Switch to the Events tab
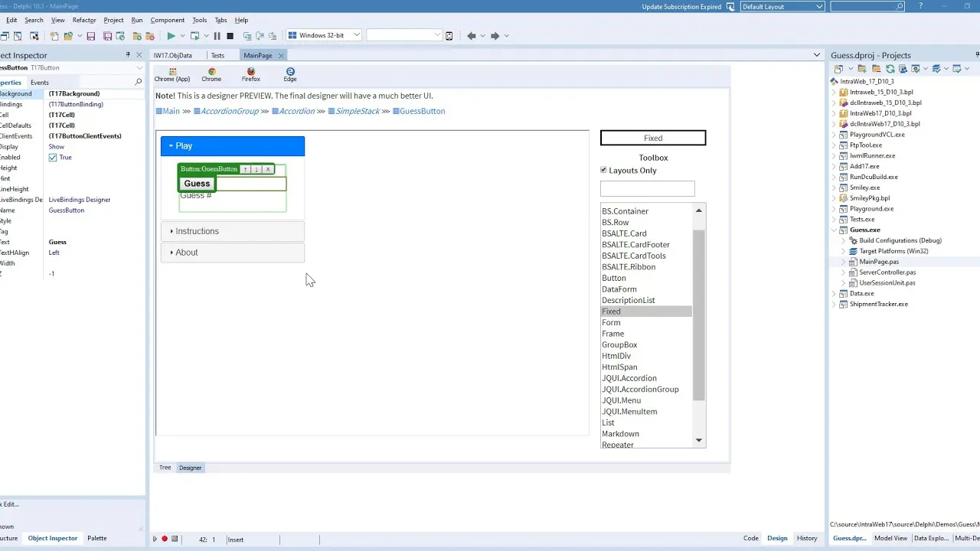 pyautogui.click(x=40, y=83)
